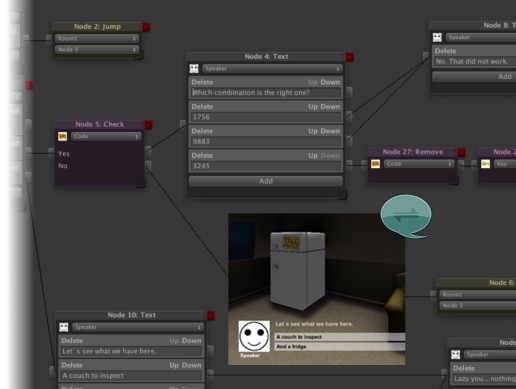Open the Node 0 dropdown in Node 2
516x389 pixels.
[x=97, y=50]
